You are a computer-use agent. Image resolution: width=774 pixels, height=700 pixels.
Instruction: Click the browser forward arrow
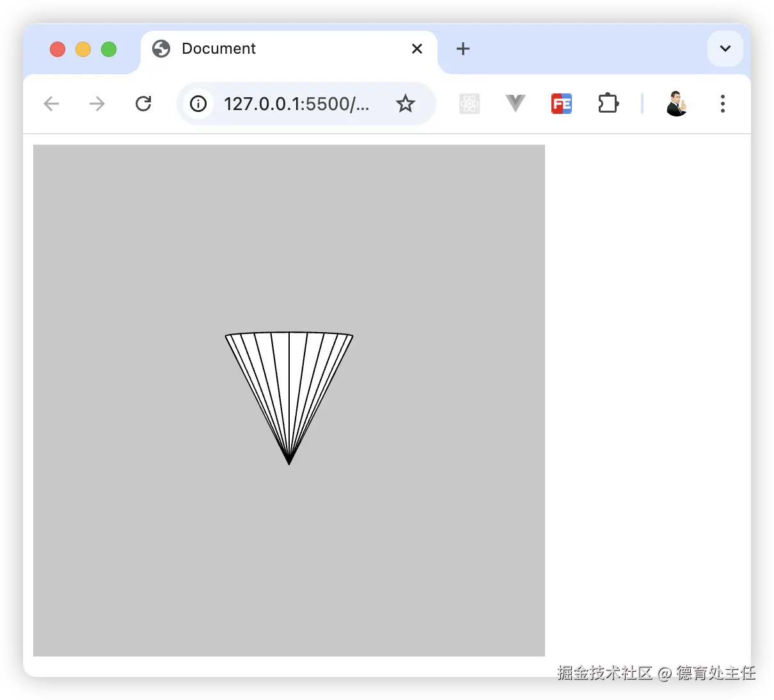97,104
